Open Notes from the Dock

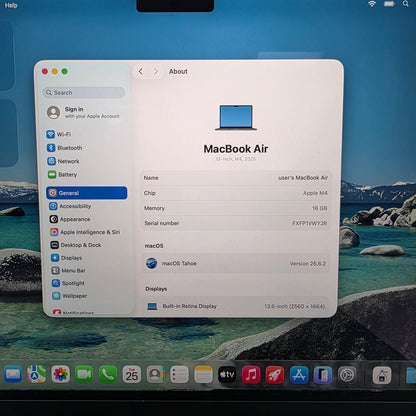tap(203, 374)
